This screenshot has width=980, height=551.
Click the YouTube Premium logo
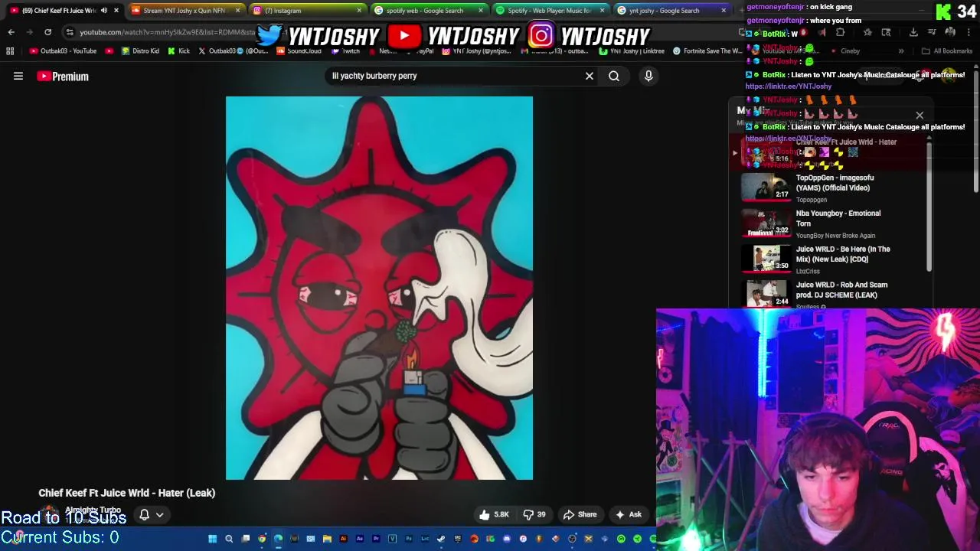coord(63,76)
